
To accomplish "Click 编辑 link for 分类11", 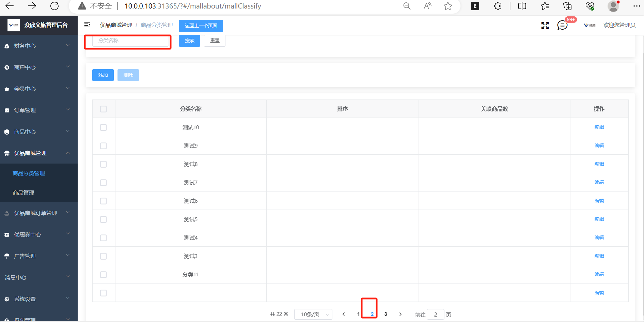I will 599,274.
